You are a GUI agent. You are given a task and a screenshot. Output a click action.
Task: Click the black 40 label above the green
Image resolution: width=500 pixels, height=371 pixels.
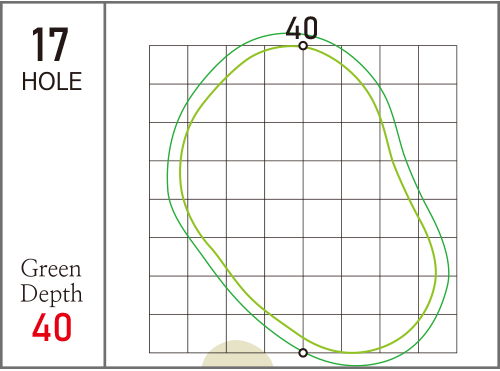click(302, 28)
